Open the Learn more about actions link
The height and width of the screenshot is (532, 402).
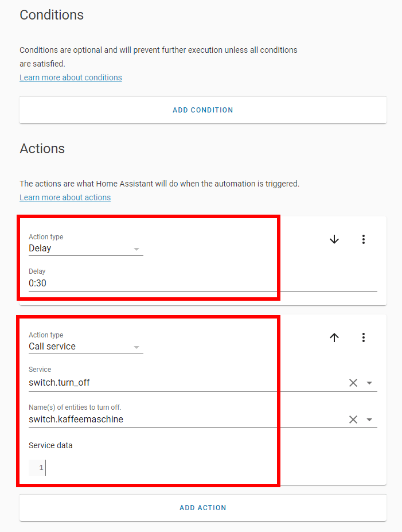[65, 197]
